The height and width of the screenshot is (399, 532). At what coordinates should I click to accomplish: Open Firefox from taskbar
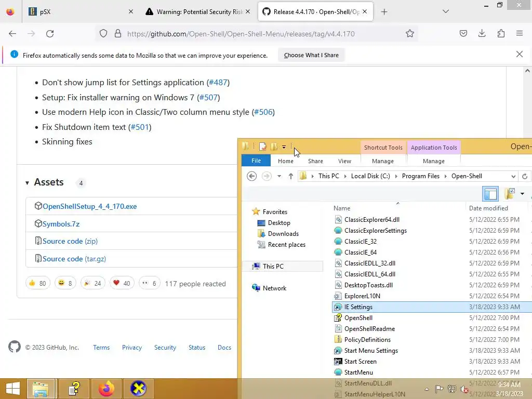tap(106, 389)
